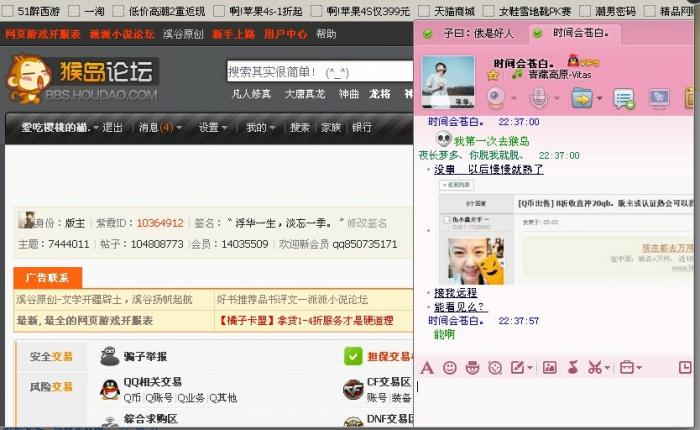Click the box icon before 天猫商城
This screenshot has width=700, height=430.
424,11
